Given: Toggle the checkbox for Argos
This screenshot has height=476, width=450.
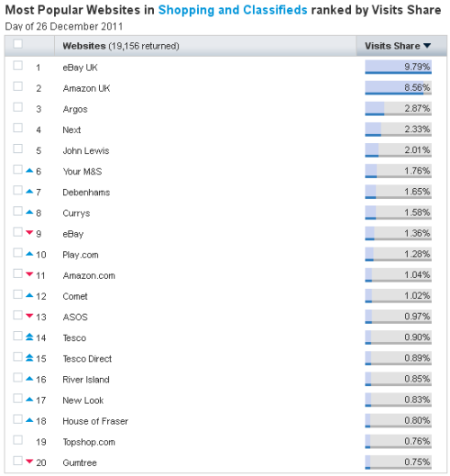Looking at the screenshot, I should pos(18,107).
